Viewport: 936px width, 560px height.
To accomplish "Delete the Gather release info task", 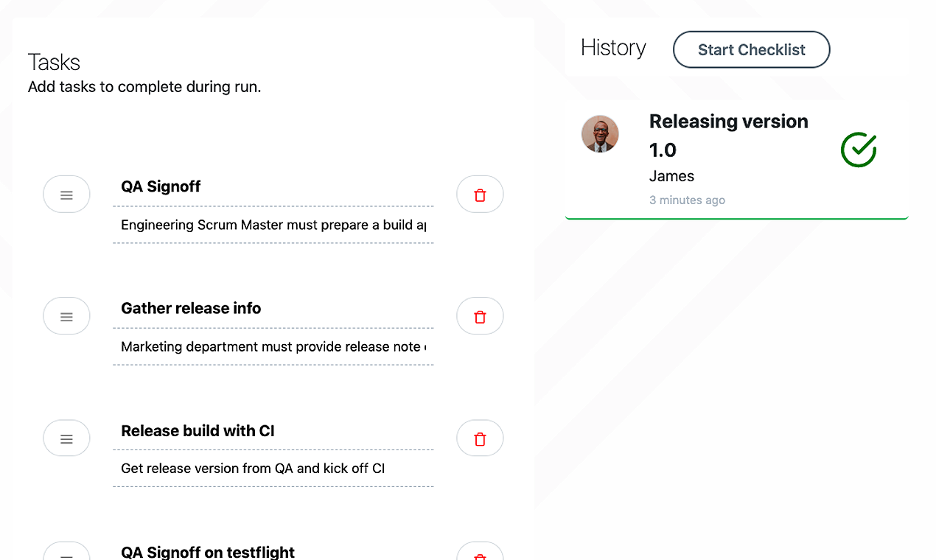I will [480, 315].
